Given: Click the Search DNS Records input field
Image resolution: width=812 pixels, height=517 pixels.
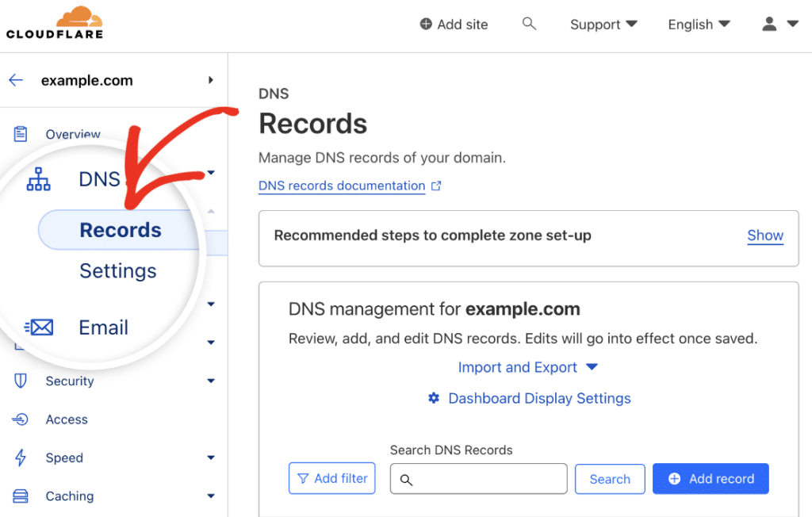Looking at the screenshot, I should (x=478, y=478).
